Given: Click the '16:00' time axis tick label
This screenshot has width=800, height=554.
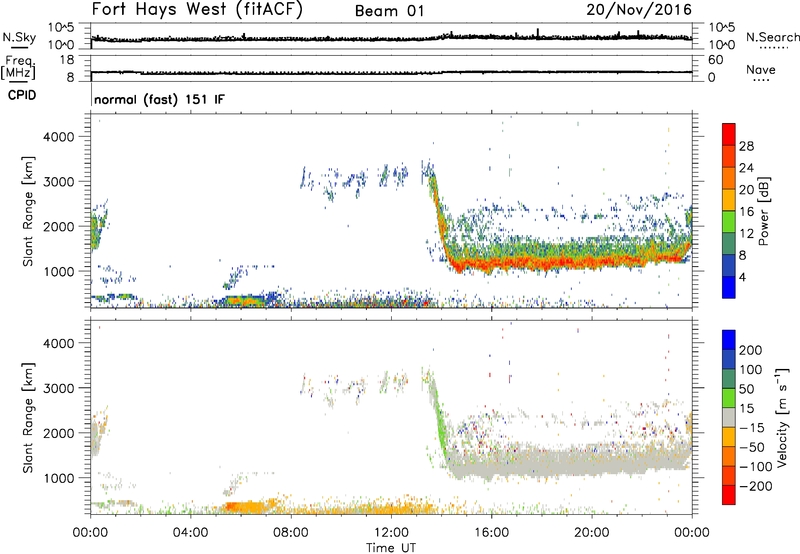Looking at the screenshot, I should click(x=491, y=533).
